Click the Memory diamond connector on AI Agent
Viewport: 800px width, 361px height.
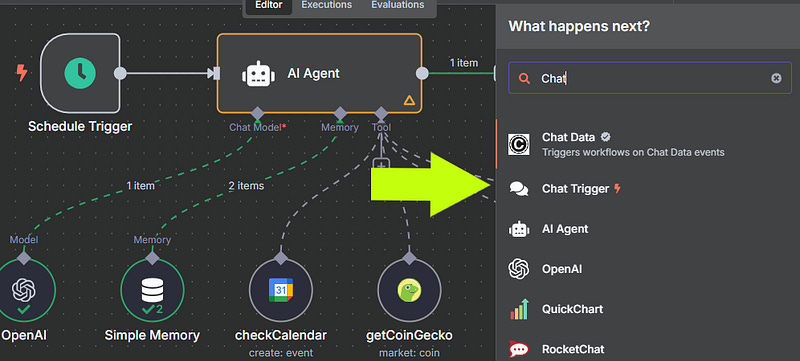click(340, 113)
